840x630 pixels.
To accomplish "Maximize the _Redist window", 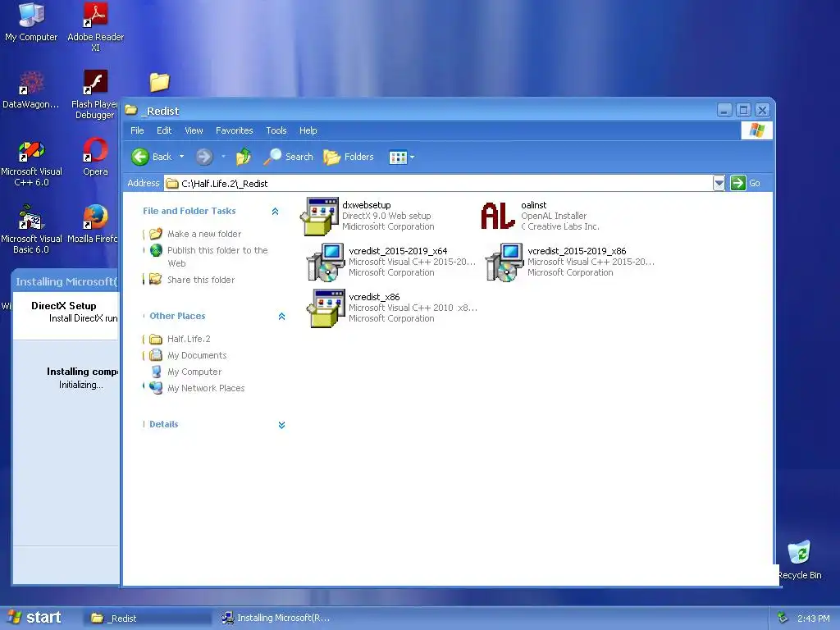I will coord(743,111).
